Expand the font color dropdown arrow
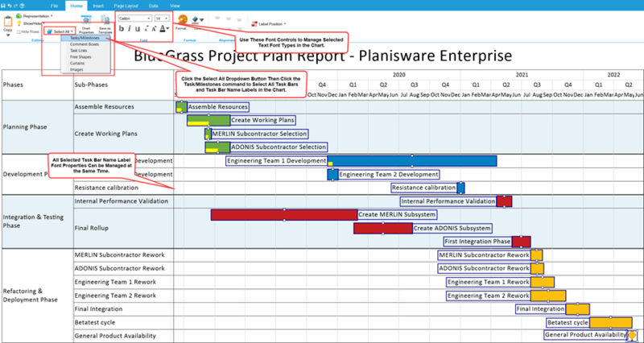 click(x=168, y=29)
